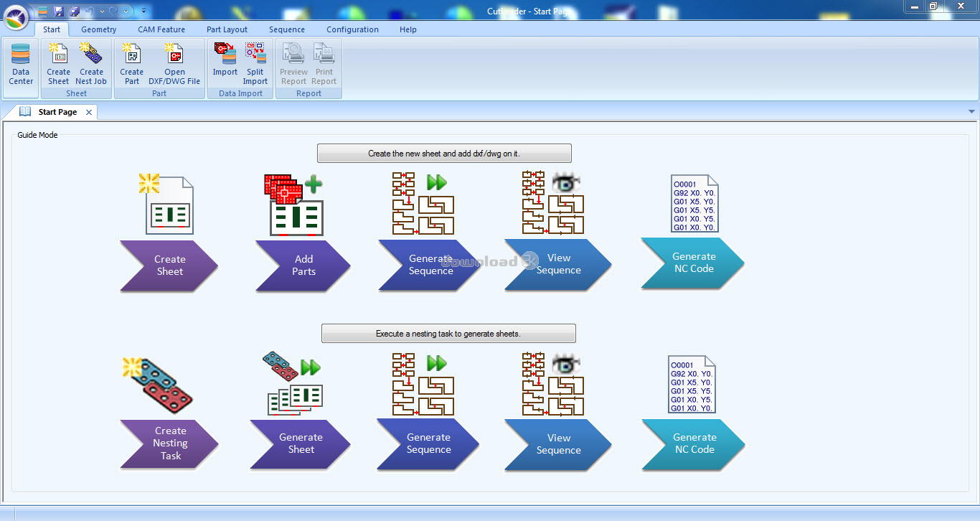Click the Import ribbon button

pos(225,60)
